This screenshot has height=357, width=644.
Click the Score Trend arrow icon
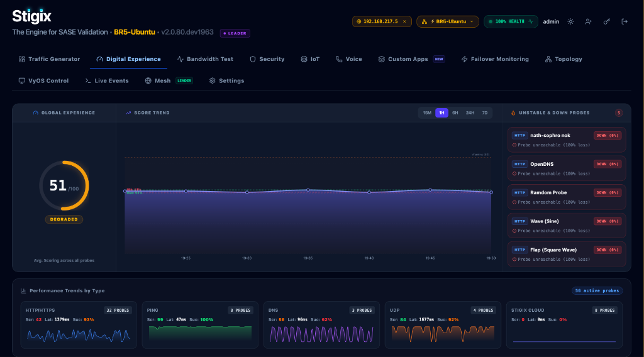pos(128,113)
